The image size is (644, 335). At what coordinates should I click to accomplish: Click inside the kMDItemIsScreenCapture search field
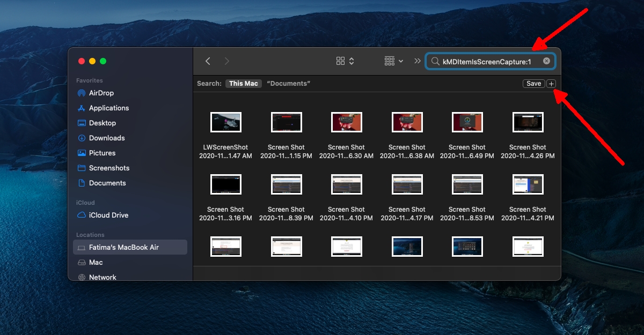(490, 62)
